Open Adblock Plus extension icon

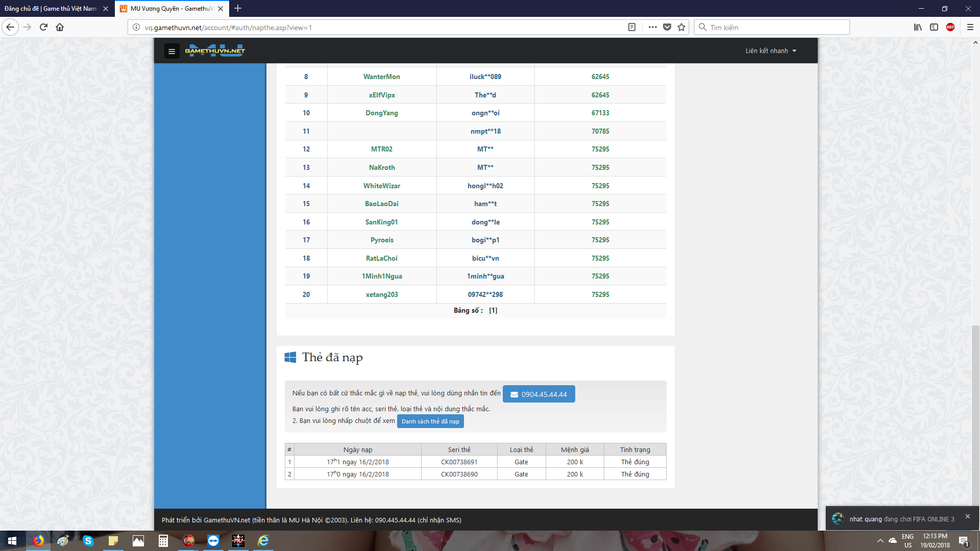coord(950,27)
